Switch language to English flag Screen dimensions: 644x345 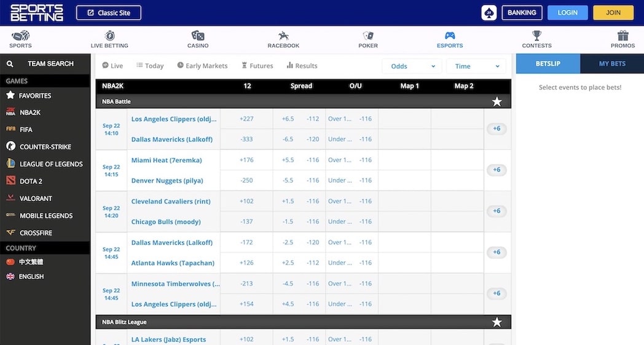pos(10,277)
